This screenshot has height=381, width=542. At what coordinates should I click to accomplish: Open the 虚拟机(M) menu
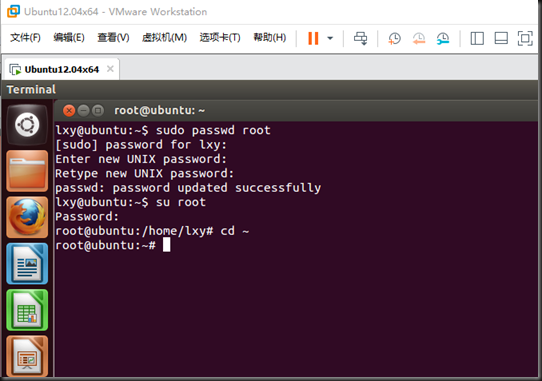tap(164, 37)
